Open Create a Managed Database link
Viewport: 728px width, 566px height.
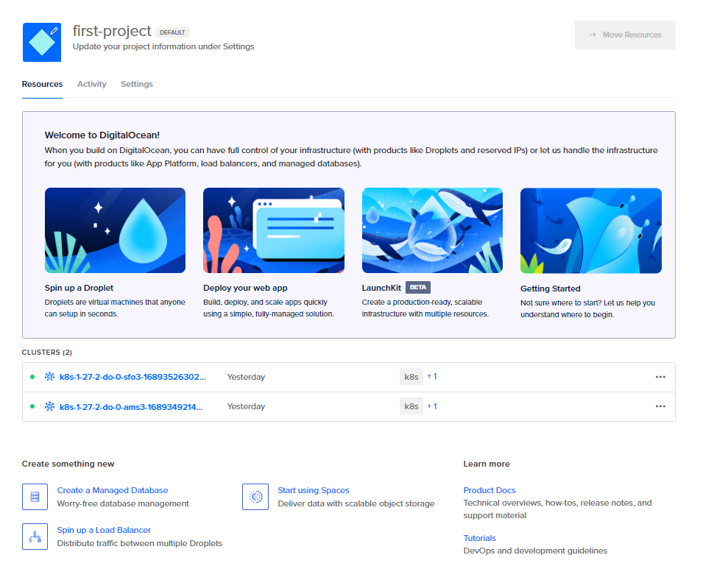coord(113,490)
